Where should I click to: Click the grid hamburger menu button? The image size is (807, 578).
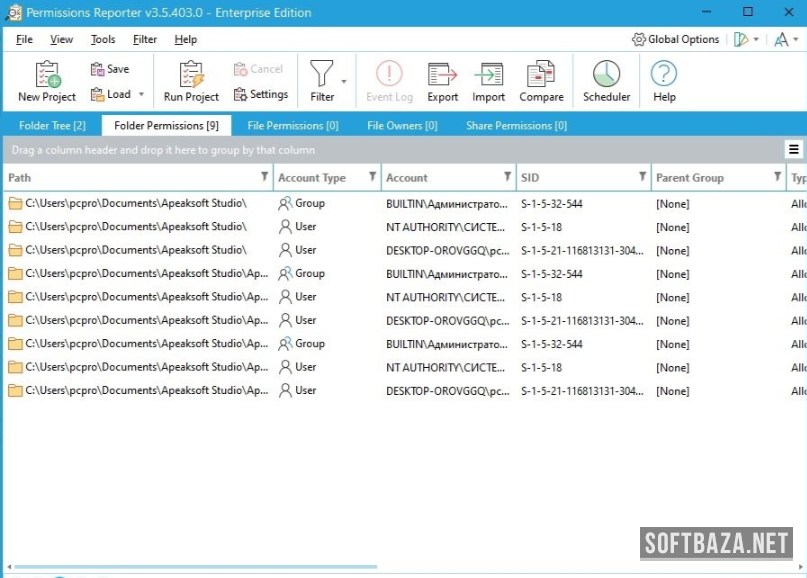(x=793, y=150)
